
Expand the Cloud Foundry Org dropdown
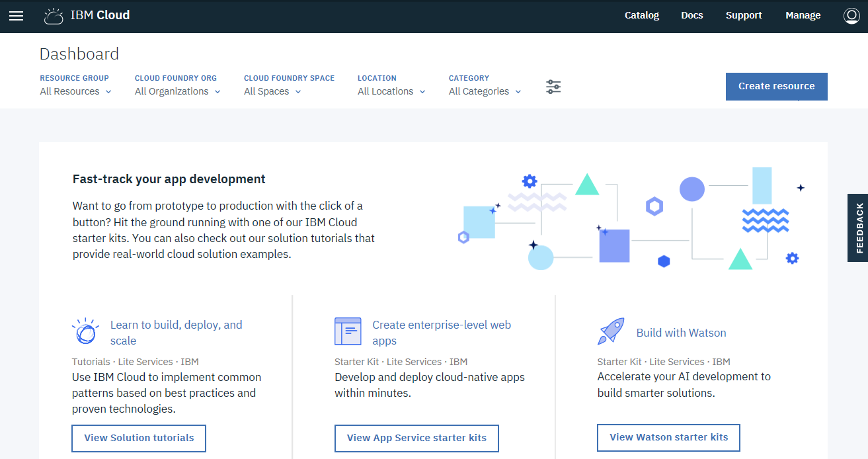tap(177, 91)
